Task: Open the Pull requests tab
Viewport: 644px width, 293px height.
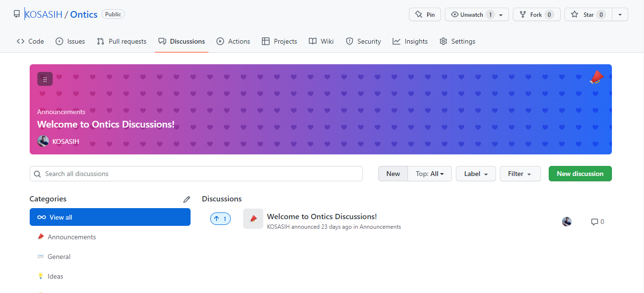Action: (122, 41)
